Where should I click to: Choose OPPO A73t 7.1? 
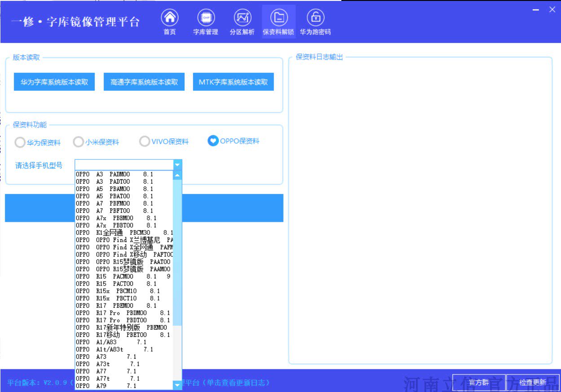(124, 364)
